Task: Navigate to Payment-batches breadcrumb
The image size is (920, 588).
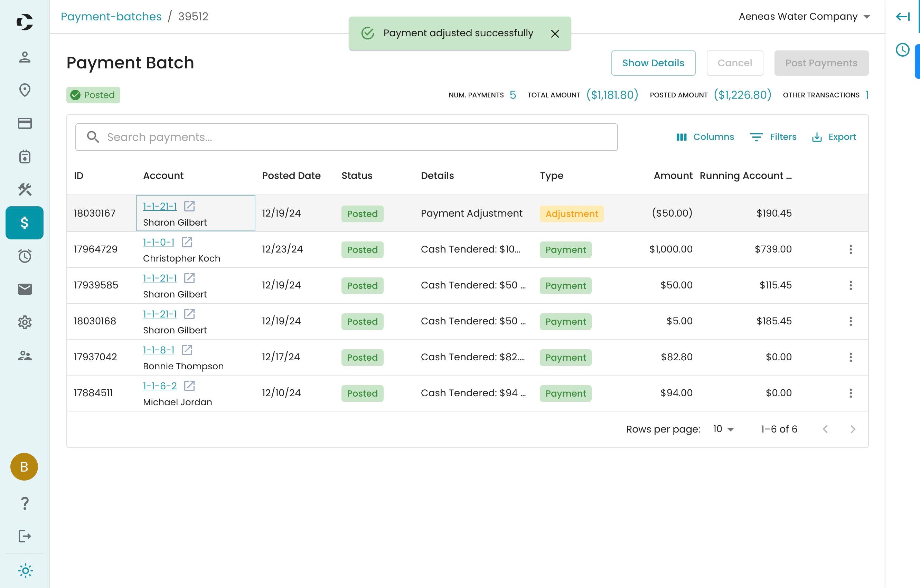Action: click(111, 17)
